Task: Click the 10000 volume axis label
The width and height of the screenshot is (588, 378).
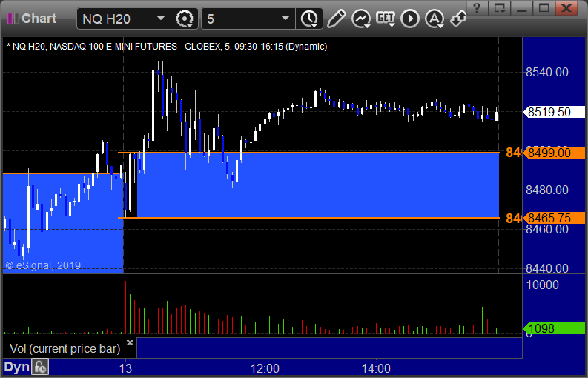Action: 542,285
